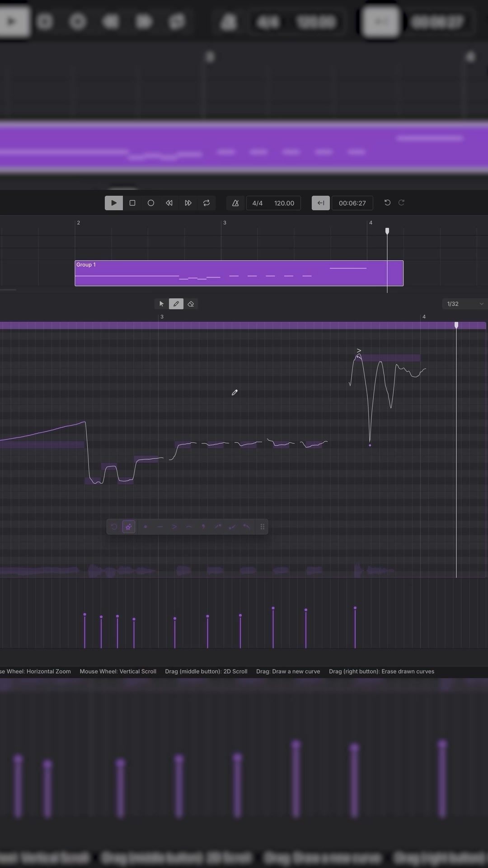The width and height of the screenshot is (488, 868).
Task: Click the pitch curve point below the accent note
Action: 370,445
